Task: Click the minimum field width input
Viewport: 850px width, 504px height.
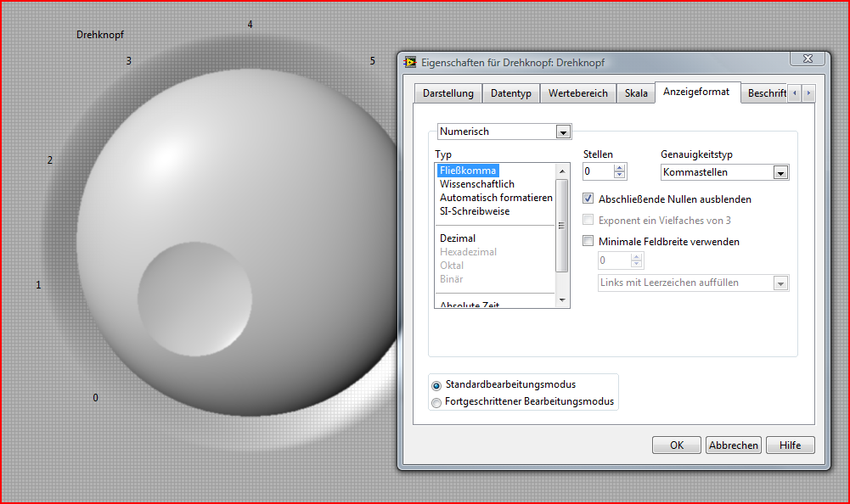Action: click(x=614, y=260)
